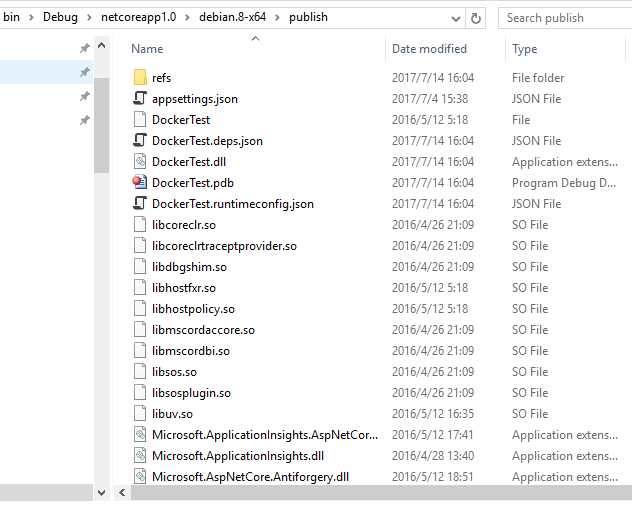Select the file name libmscordbi.so

click(191, 351)
